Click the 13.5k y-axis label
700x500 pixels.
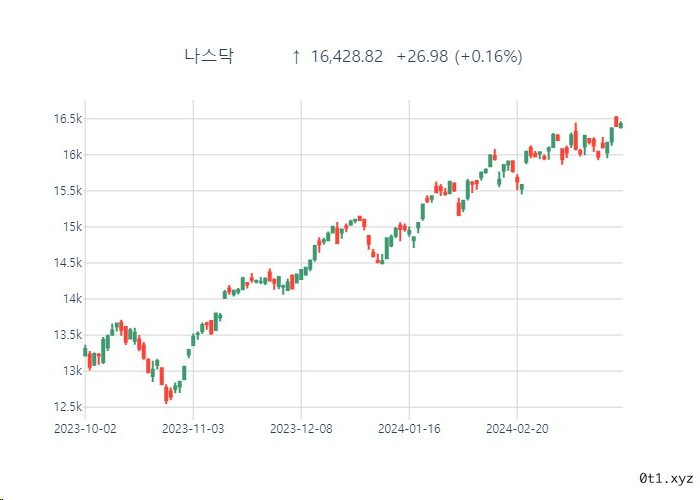coord(68,335)
